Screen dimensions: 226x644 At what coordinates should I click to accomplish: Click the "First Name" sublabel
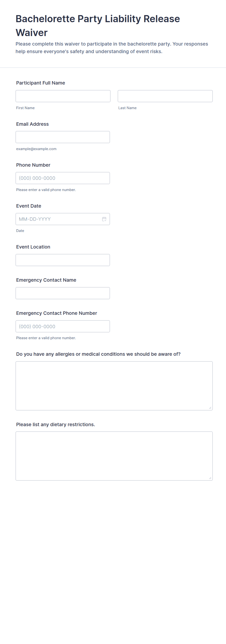point(26,108)
